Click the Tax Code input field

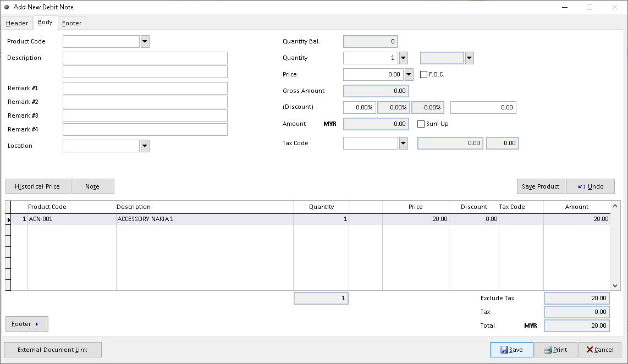tap(371, 144)
